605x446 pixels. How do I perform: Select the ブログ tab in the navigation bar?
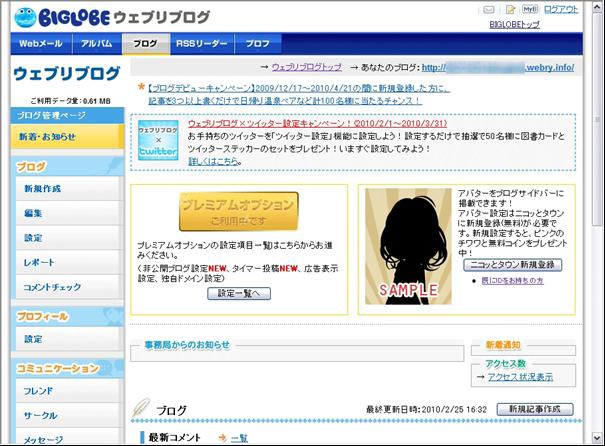tap(146, 44)
